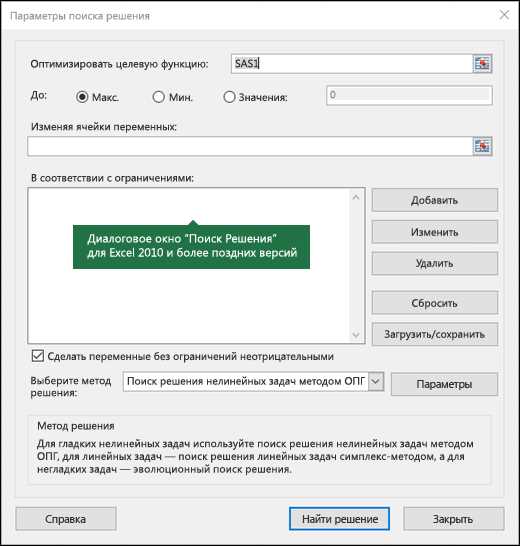This screenshot has width=520, height=546.
Task: Click the Изменить constraint button
Action: 435,232
